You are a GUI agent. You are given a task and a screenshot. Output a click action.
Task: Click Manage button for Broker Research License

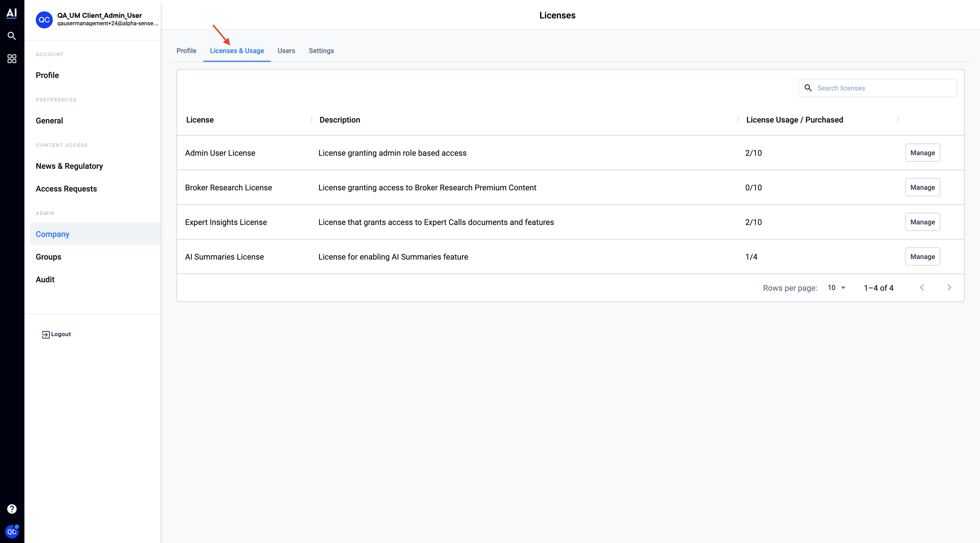922,187
